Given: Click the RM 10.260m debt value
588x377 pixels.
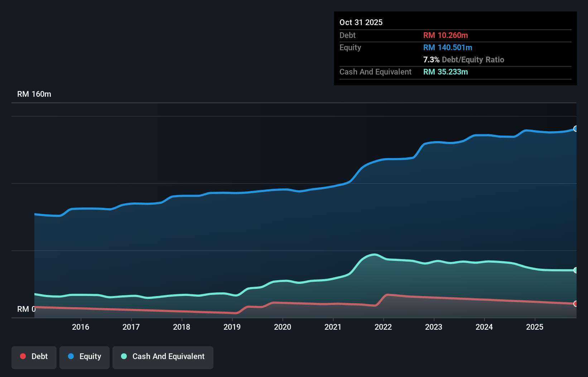Looking at the screenshot, I should tap(445, 35).
